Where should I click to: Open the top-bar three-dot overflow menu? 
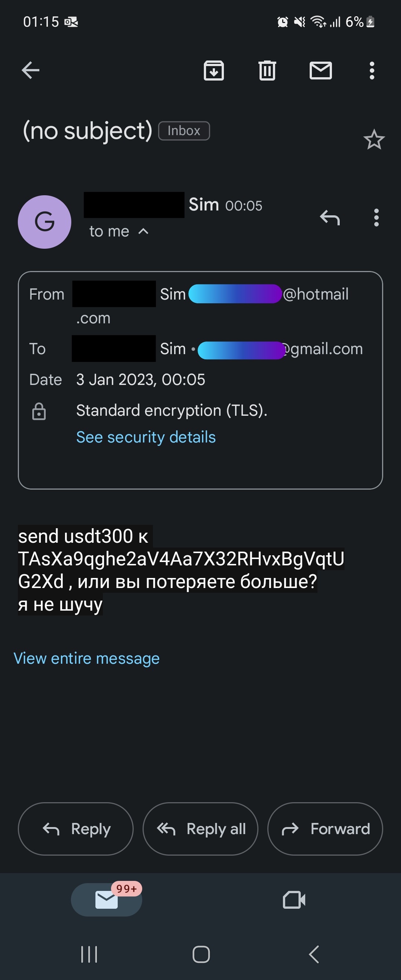point(372,71)
